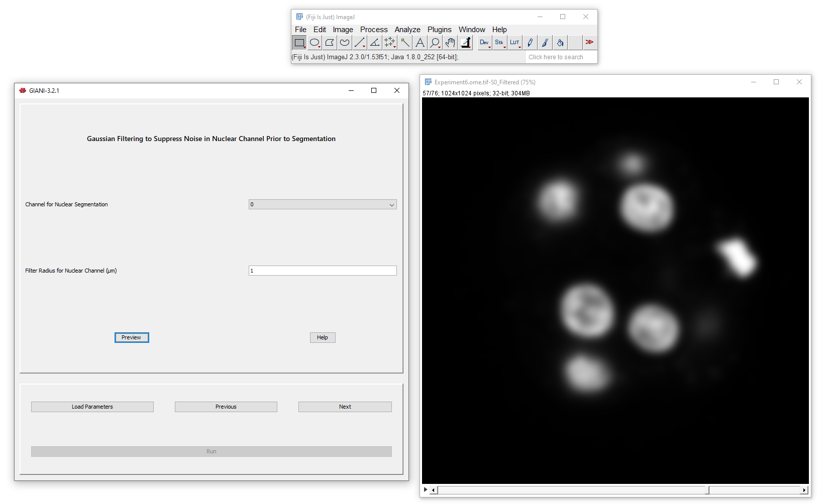Image resolution: width=831 pixels, height=504 pixels.
Task: Select the Magnifying glass zoom tool
Action: click(x=435, y=43)
